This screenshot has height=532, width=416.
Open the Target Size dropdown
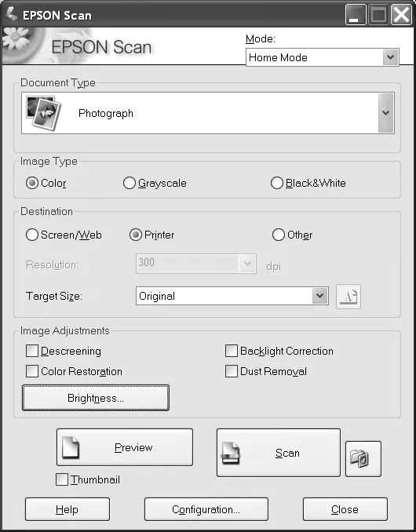click(x=232, y=296)
